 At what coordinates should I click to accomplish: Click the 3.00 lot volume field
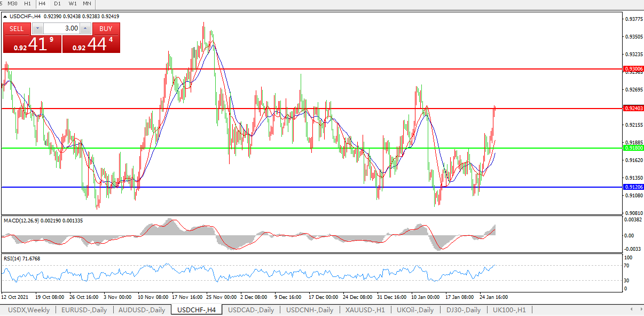tap(61, 29)
